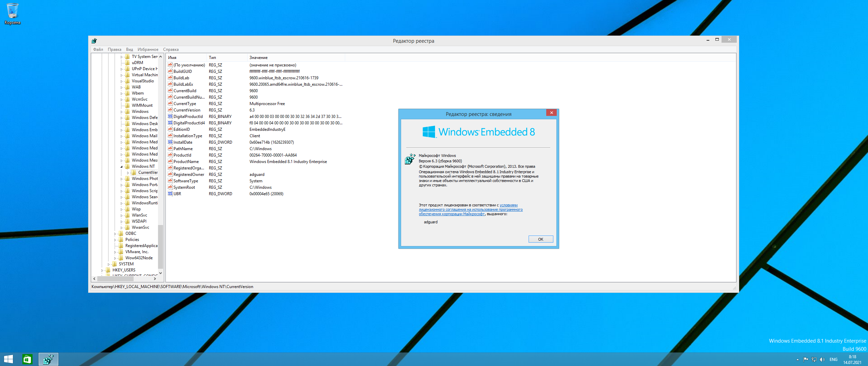Click the DigitalProductId4 binary value icon
The height and width of the screenshot is (366, 868).
[x=170, y=123]
